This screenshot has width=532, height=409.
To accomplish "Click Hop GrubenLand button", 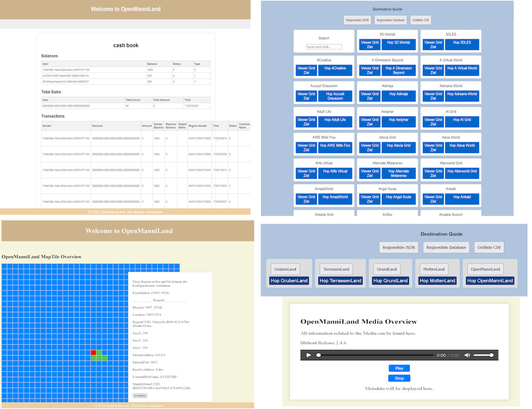I will tap(289, 281).
